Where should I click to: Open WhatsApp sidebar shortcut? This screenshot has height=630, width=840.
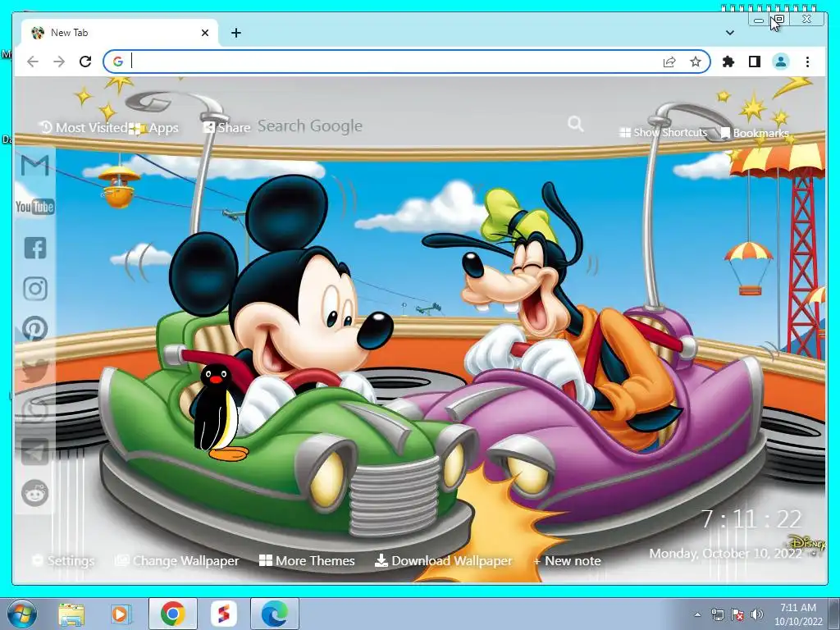[x=35, y=411]
